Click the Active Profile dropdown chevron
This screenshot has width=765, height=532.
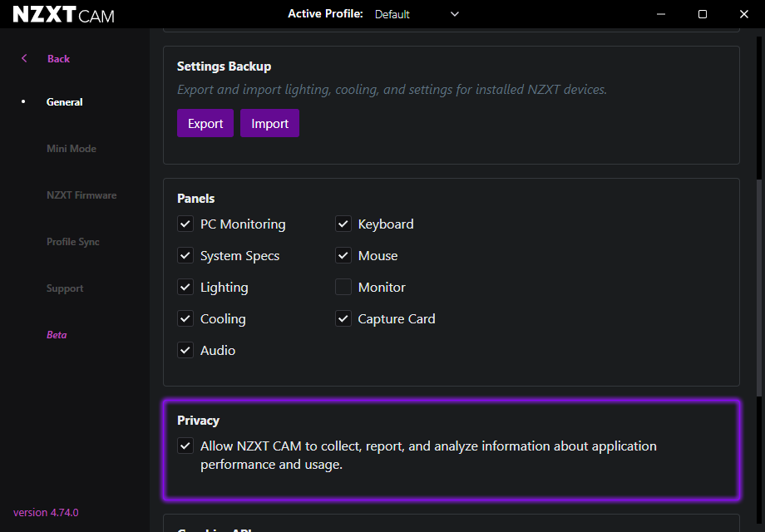click(x=455, y=14)
